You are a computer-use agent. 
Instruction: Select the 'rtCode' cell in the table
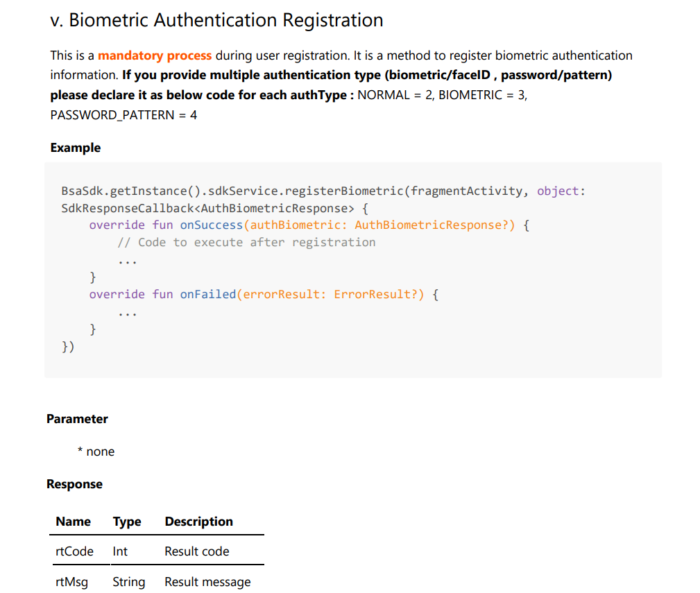coord(74,551)
